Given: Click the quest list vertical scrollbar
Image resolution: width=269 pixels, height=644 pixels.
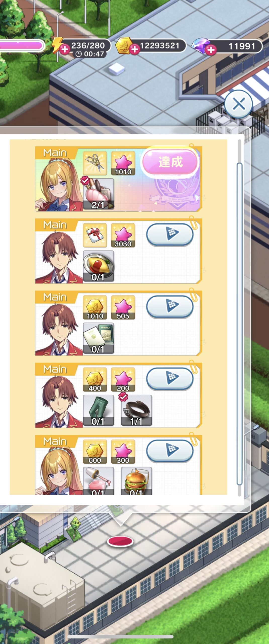Looking at the screenshot, I should tap(239, 324).
